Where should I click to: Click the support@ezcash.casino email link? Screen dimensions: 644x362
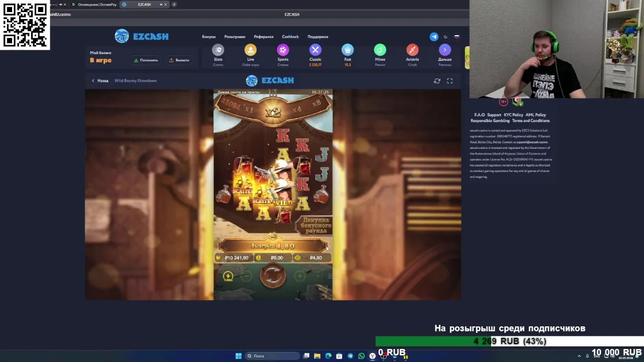tap(532, 142)
